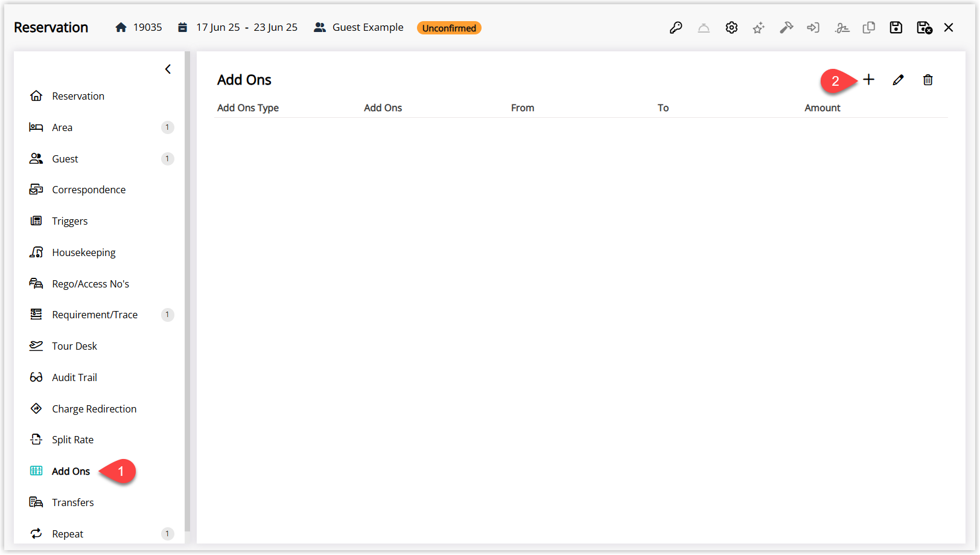The height and width of the screenshot is (555, 980).
Task: Click the To column header
Action: [663, 107]
